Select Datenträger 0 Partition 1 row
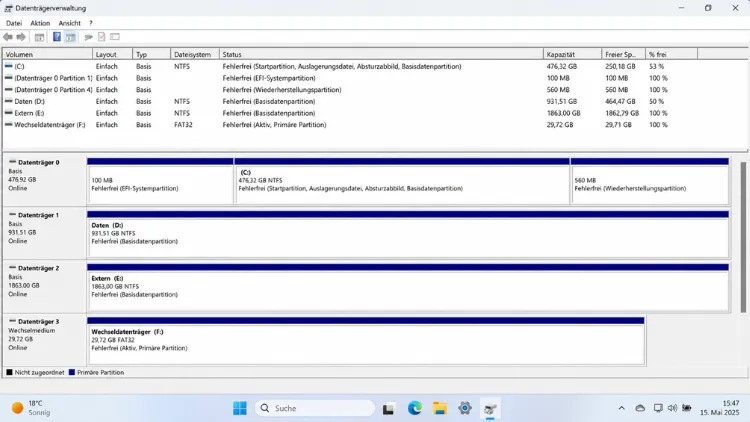Screen dimensions: 750x422 click(x=349, y=78)
